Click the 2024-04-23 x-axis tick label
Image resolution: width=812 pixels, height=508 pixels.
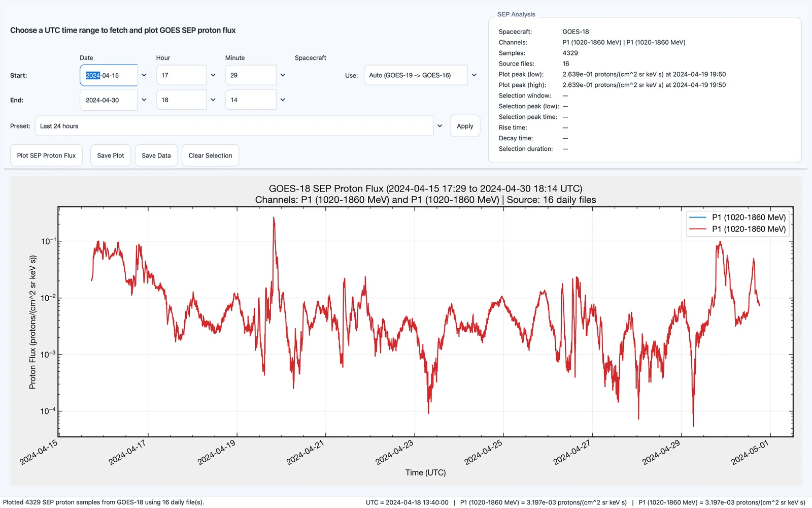(395, 452)
